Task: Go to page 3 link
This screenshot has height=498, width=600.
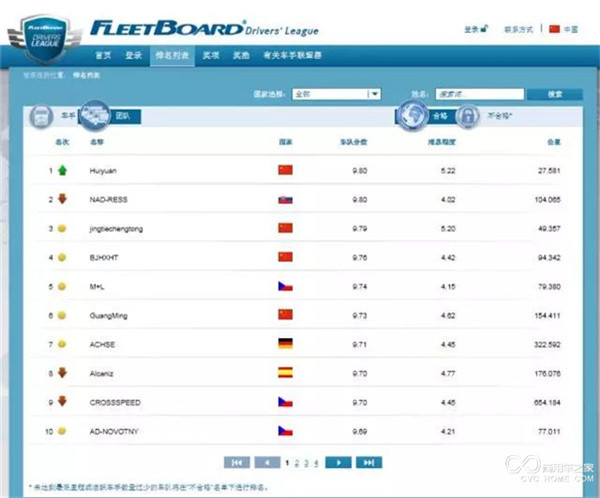Action: click(306, 463)
